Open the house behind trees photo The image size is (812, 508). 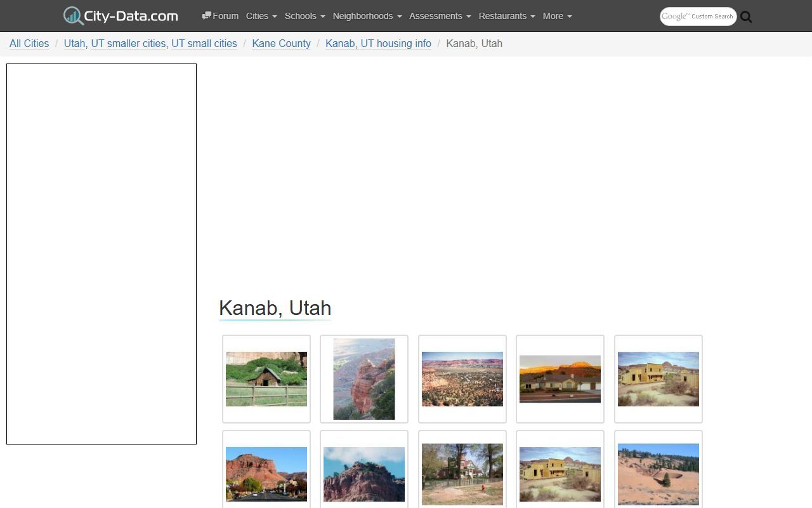pos(462,474)
